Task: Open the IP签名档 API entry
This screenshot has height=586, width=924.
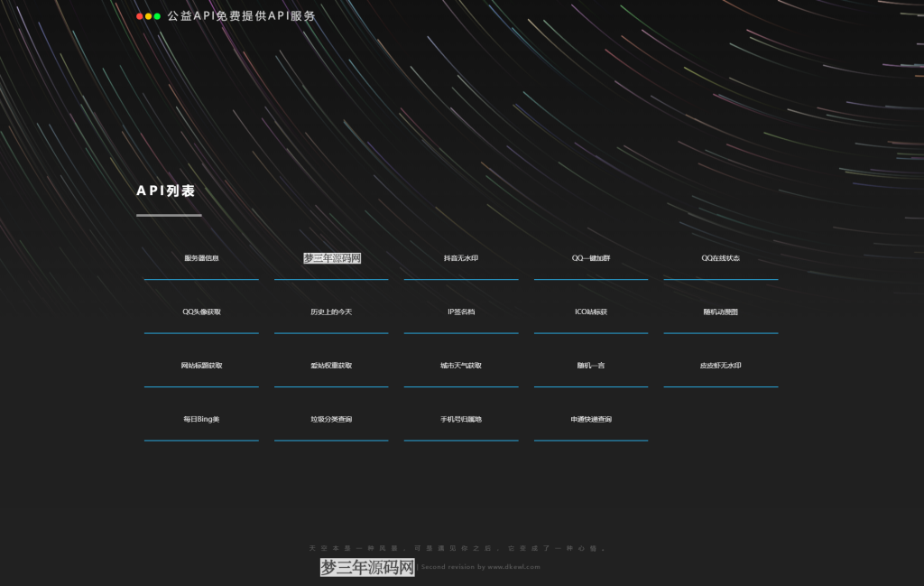Action: pos(460,311)
